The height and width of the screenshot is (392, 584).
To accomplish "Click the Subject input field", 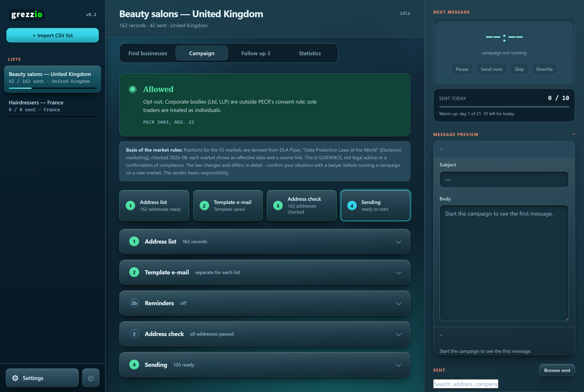I will [504, 179].
